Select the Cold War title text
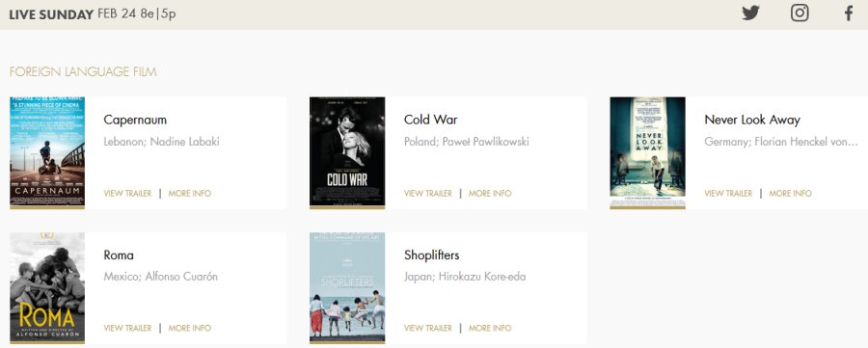 tap(431, 120)
